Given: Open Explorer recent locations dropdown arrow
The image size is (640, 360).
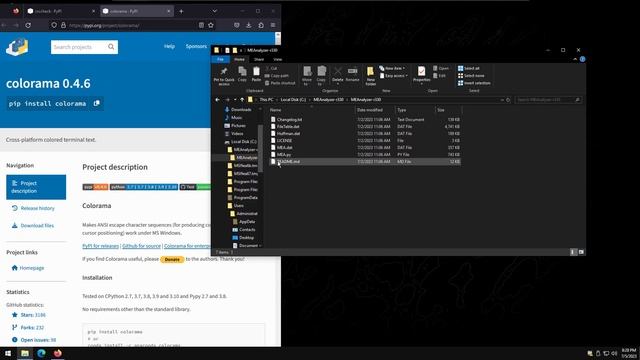Looking at the screenshot, I should coord(235,100).
